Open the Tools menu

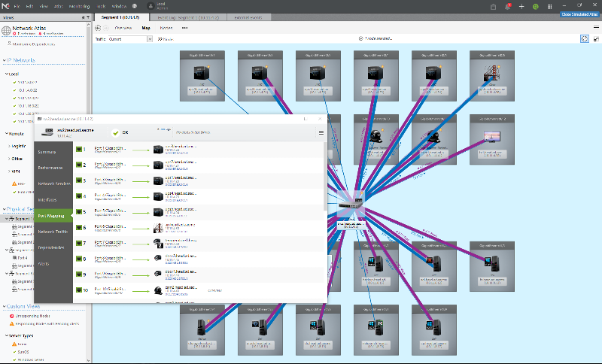click(101, 7)
